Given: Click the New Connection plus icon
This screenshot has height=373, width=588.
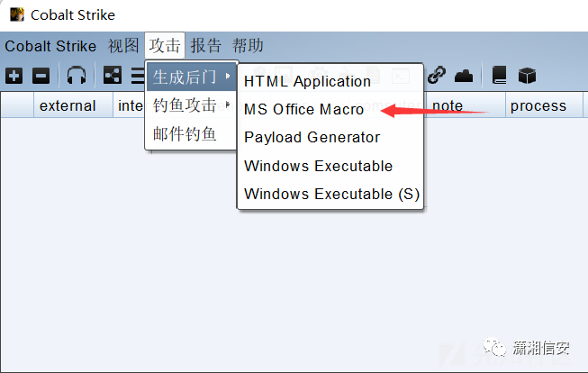Looking at the screenshot, I should tap(14, 77).
